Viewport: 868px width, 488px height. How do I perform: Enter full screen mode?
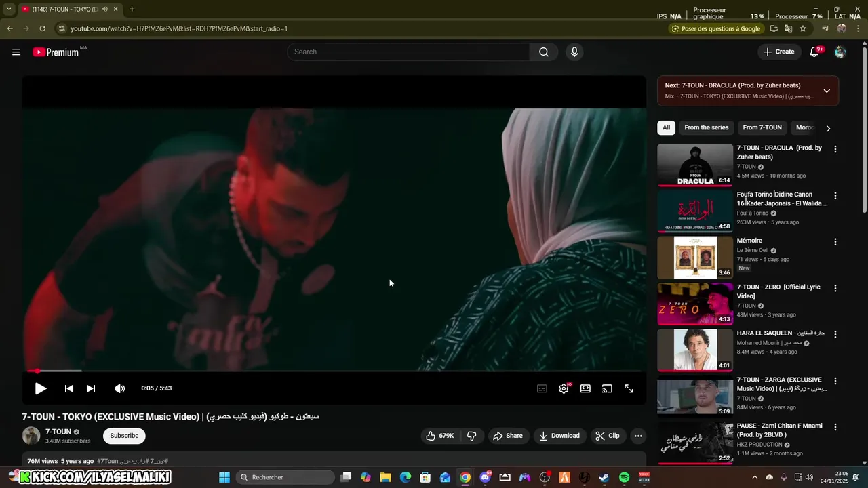(629, 388)
